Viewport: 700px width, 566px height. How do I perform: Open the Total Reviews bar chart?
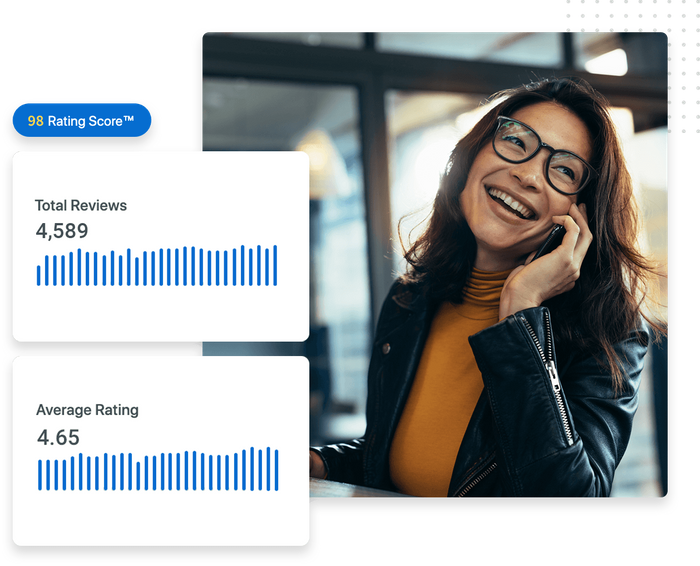pyautogui.click(x=157, y=266)
